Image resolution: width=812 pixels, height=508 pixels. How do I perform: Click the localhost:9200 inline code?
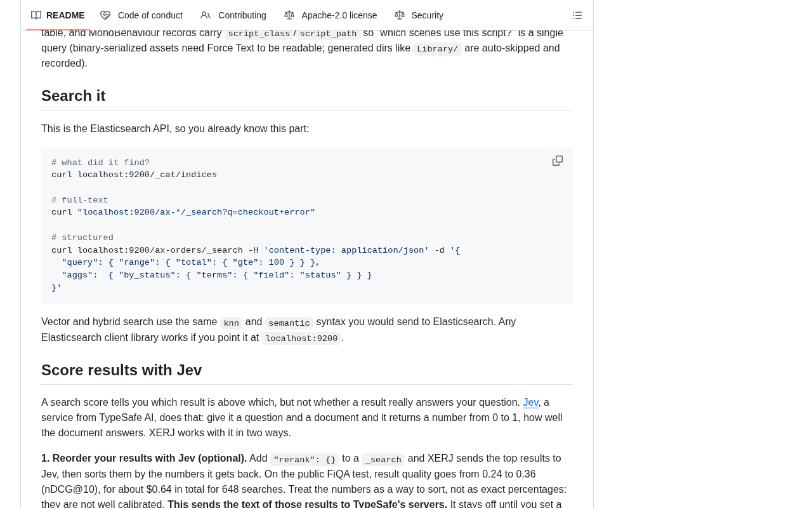301,338
